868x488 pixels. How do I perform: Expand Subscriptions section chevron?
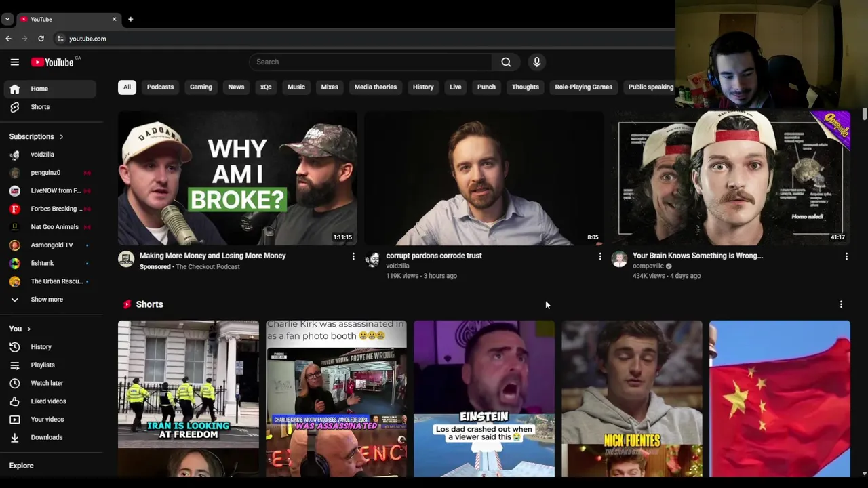click(61, 137)
